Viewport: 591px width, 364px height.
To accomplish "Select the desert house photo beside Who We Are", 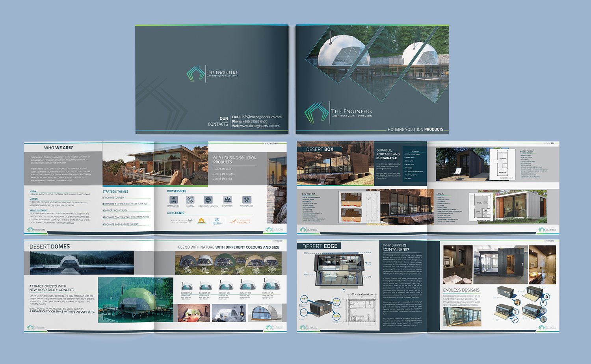I will tap(155, 163).
